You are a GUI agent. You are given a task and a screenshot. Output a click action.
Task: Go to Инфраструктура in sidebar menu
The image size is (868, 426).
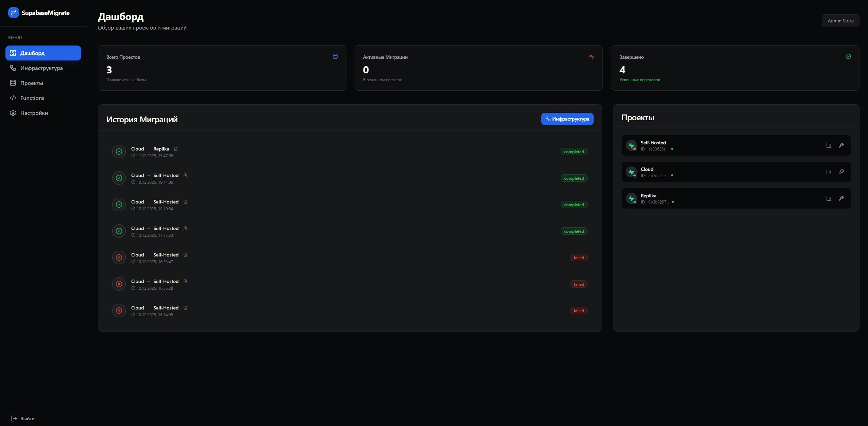(x=41, y=68)
